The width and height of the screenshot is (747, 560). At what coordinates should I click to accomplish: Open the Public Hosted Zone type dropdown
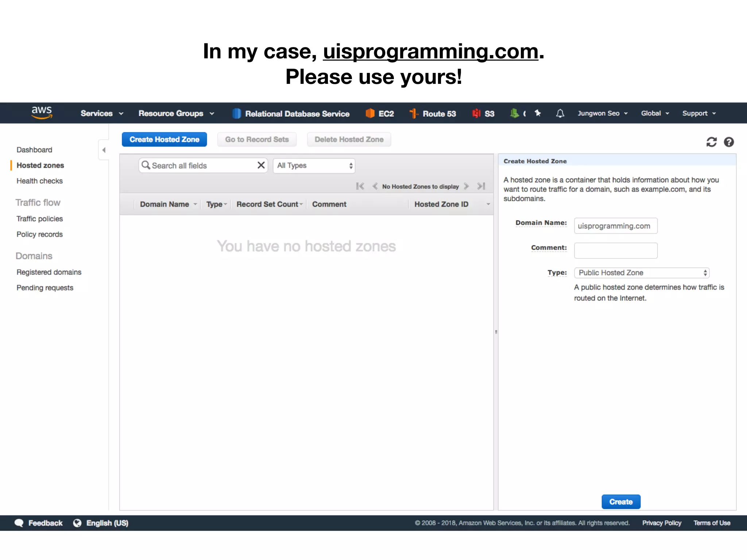[x=642, y=273]
